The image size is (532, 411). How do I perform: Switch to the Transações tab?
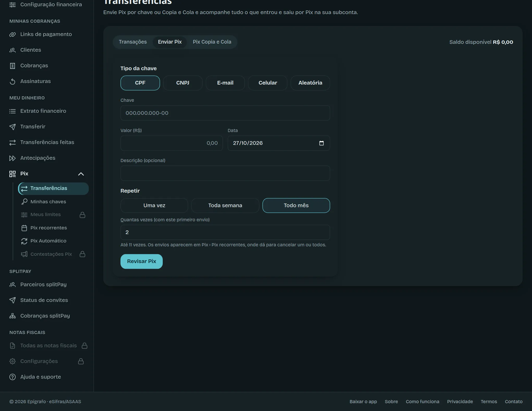133,42
